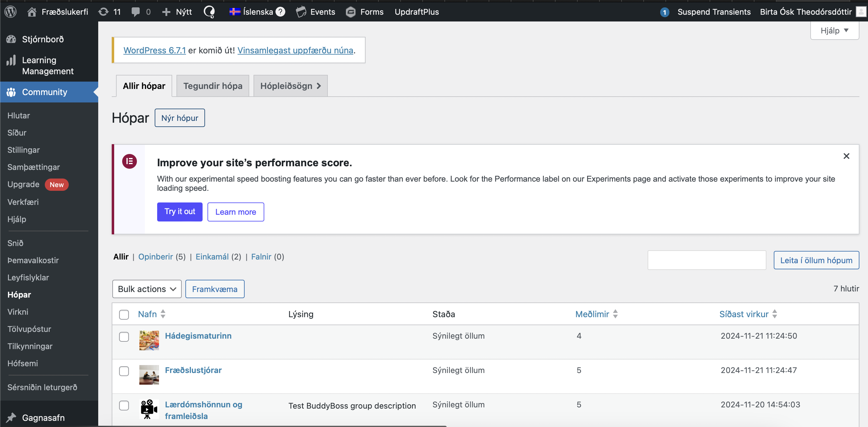868x427 pixels.
Task: Click the Try it out button
Action: coord(180,211)
